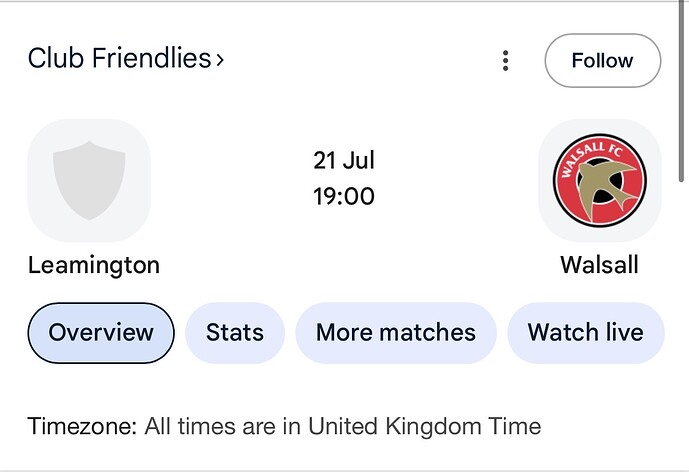This screenshot has height=472, width=689.
Task: Click the red Walsall FC crest
Action: pos(599,180)
